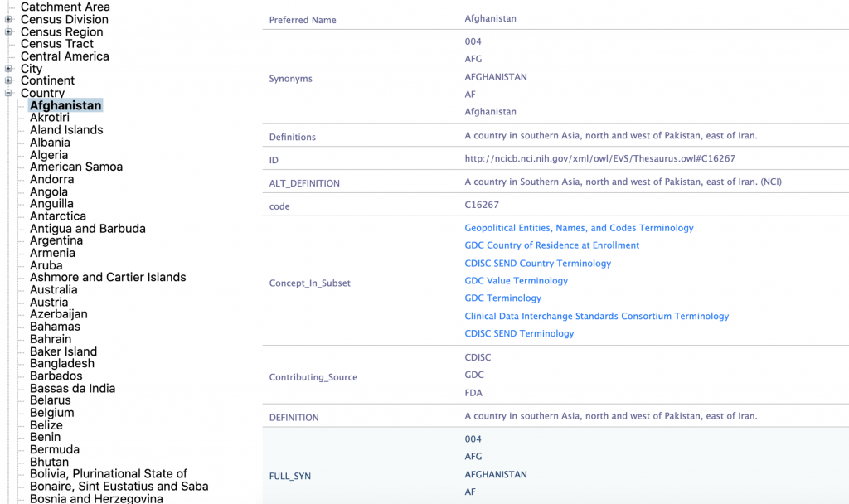Select Aland Islands in the tree

(x=66, y=130)
